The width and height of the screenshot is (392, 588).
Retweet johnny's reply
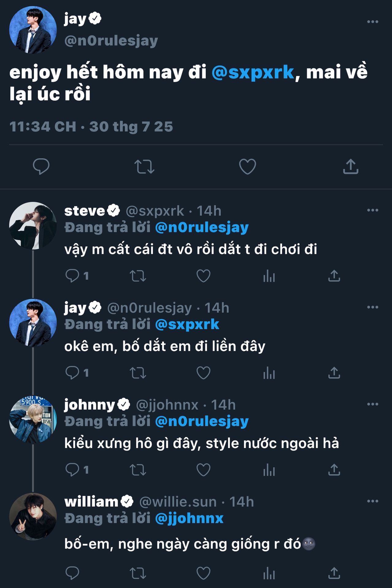coord(138,470)
